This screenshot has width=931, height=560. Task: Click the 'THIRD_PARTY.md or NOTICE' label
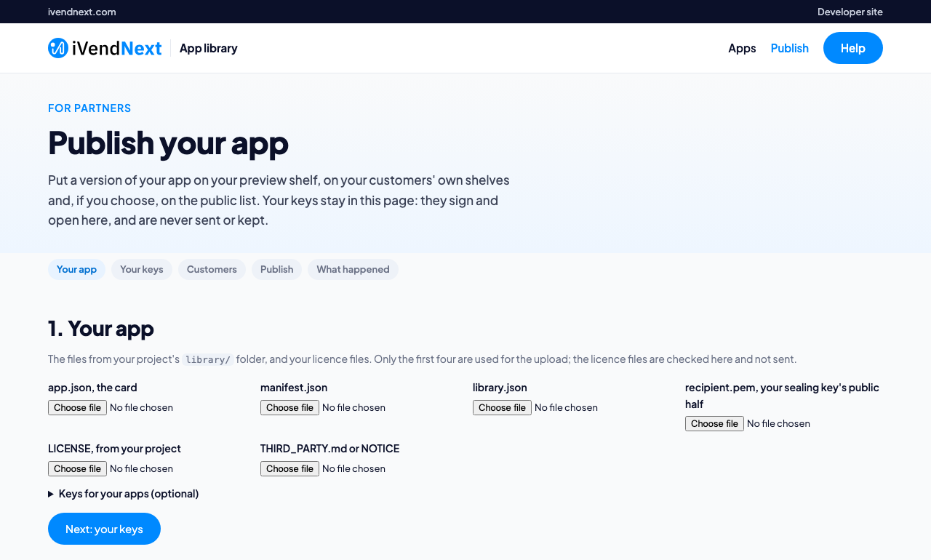pos(329,448)
